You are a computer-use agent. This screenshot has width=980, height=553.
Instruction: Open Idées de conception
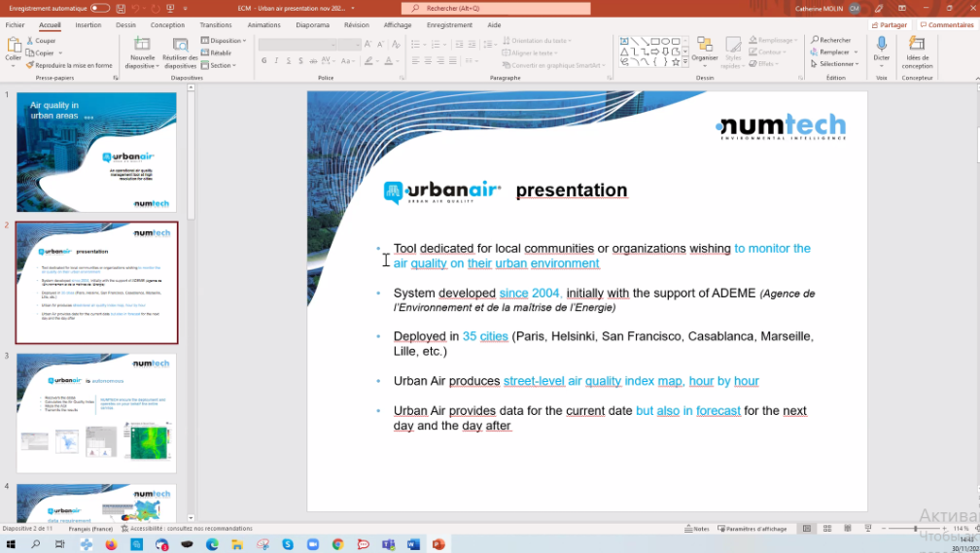point(917,52)
